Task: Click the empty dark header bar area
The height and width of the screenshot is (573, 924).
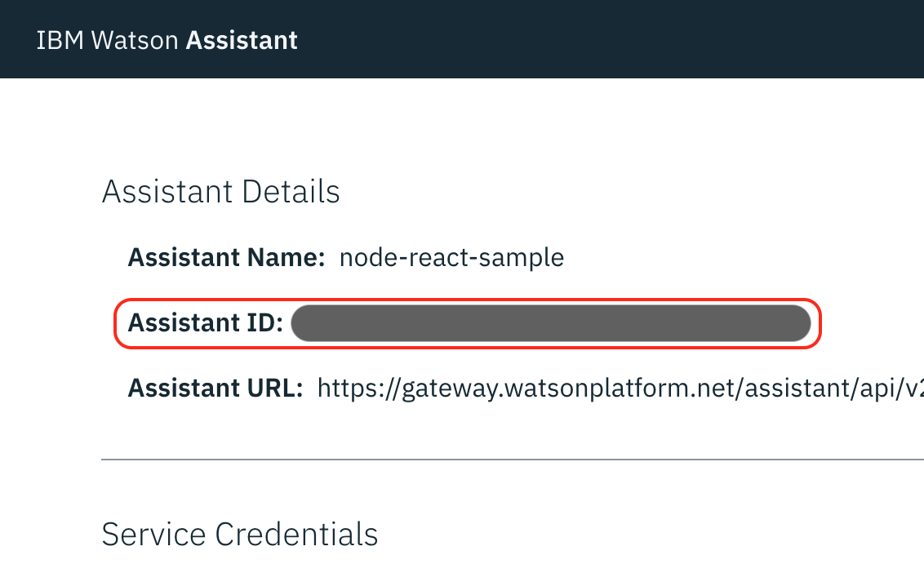Action: [x=612, y=39]
